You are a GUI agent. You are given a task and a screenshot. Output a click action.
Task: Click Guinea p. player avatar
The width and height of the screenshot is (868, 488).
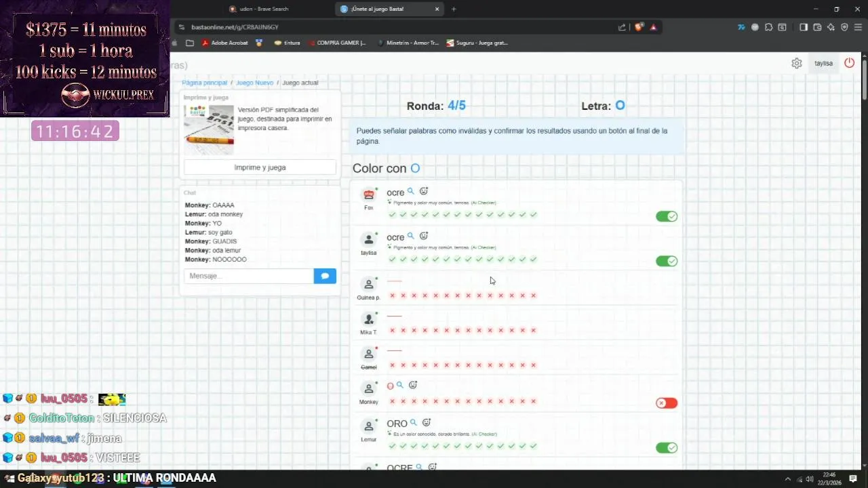369,284
